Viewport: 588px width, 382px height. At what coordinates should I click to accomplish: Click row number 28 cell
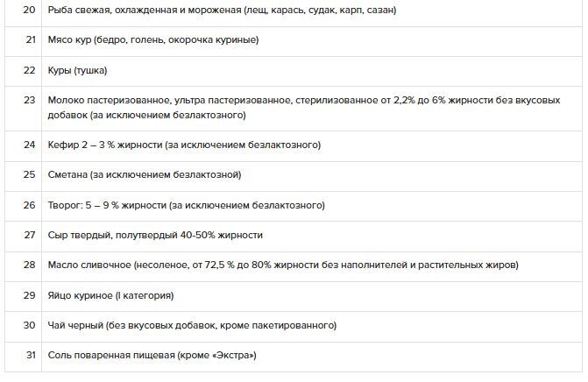click(x=29, y=265)
